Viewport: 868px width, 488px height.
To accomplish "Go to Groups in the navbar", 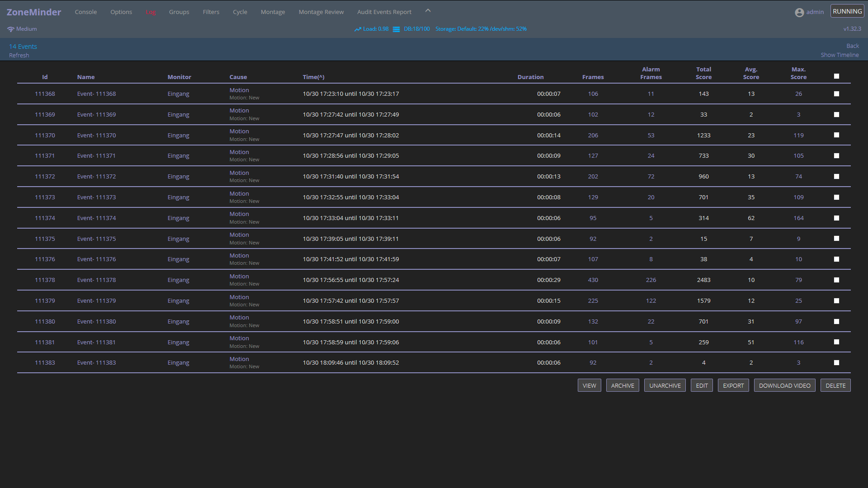I will point(179,12).
